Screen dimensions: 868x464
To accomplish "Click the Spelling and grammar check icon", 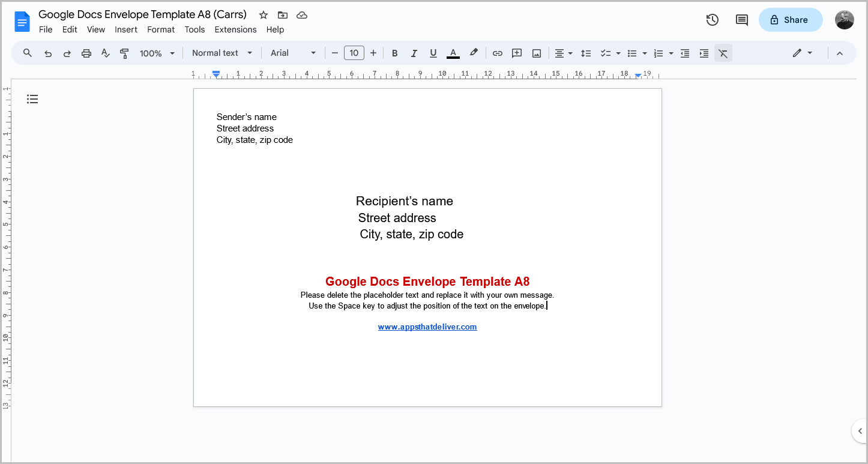I will click(x=105, y=53).
